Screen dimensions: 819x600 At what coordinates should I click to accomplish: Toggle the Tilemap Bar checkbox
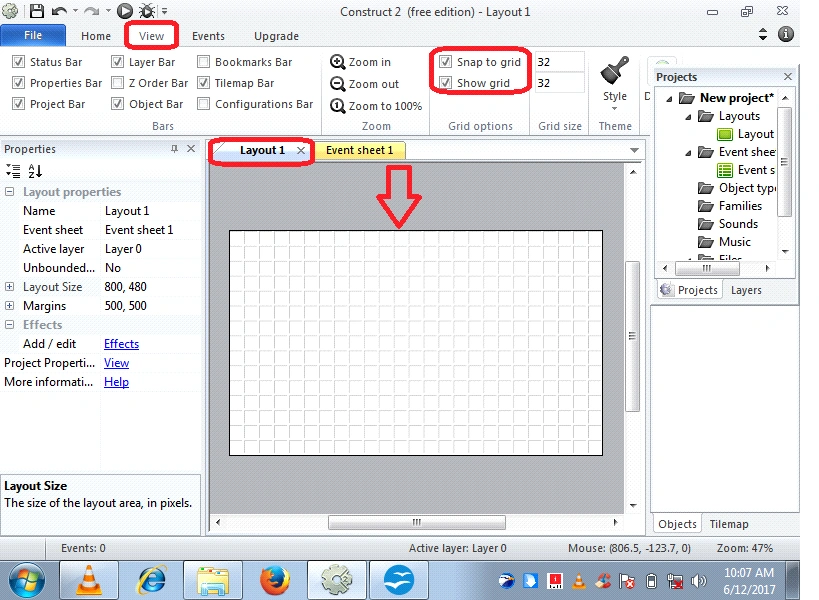203,83
